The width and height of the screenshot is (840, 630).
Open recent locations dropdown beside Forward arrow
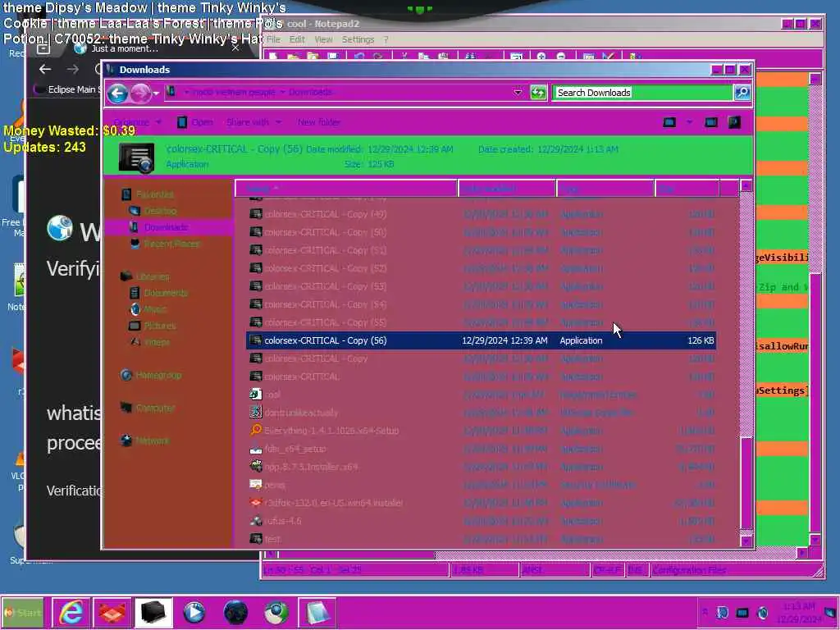(x=156, y=94)
